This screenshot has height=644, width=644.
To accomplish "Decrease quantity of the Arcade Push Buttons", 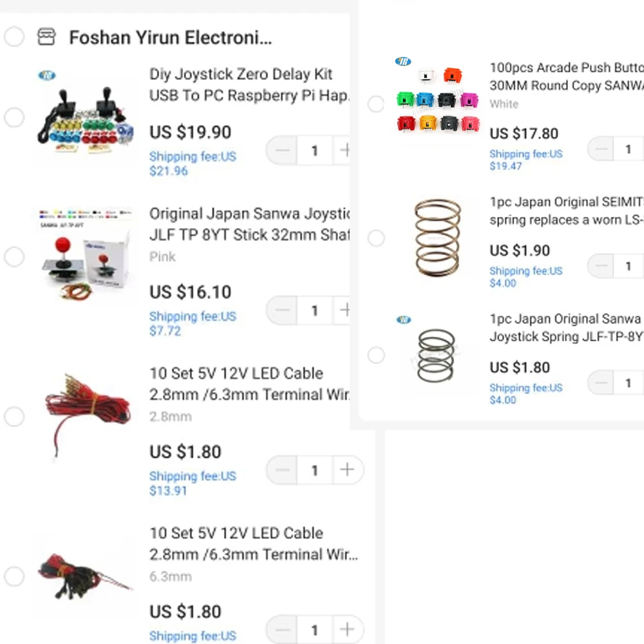I will [601, 149].
